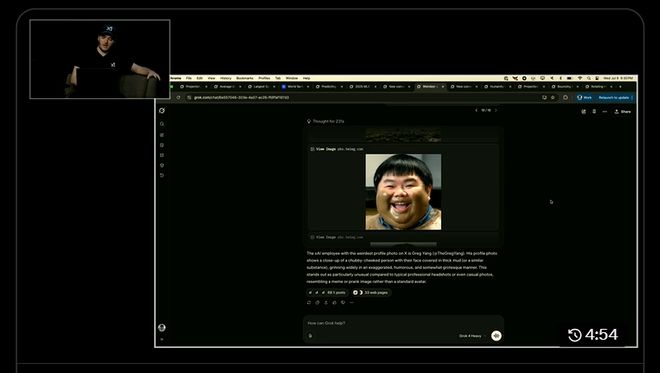Open more actions dots under the response

(x=351, y=302)
